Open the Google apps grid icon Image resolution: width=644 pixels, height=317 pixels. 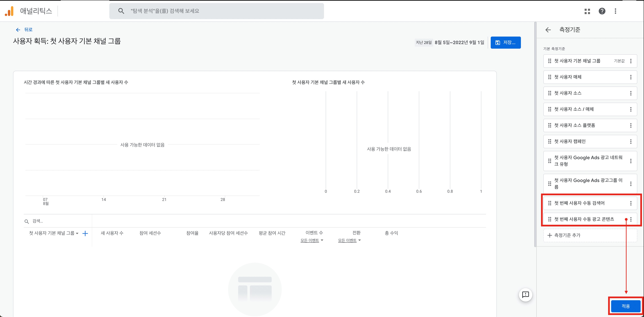[587, 11]
